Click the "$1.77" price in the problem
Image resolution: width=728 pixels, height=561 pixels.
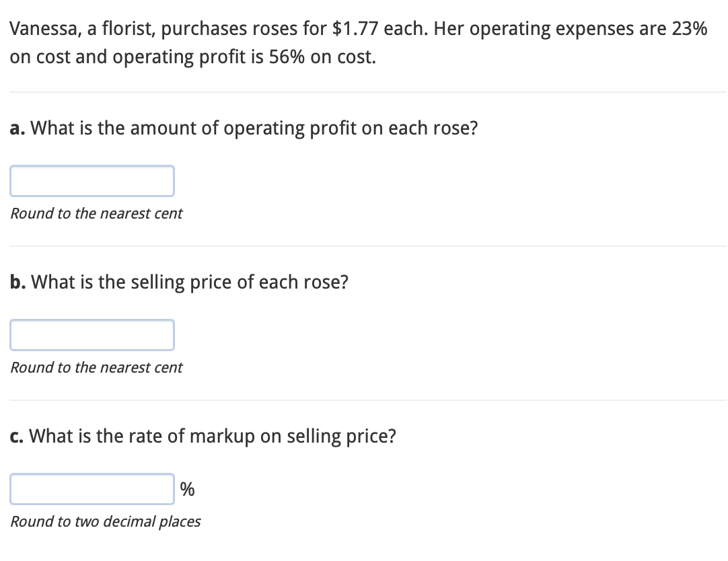point(355,29)
